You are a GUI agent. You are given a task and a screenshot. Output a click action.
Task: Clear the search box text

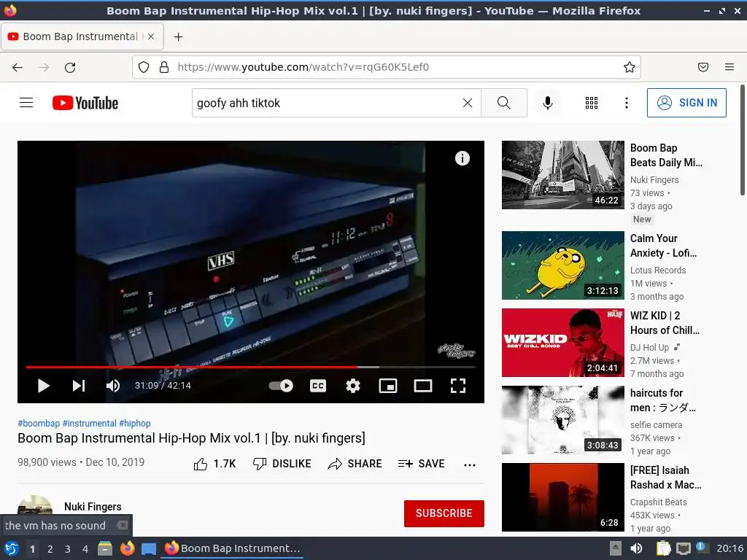point(468,103)
